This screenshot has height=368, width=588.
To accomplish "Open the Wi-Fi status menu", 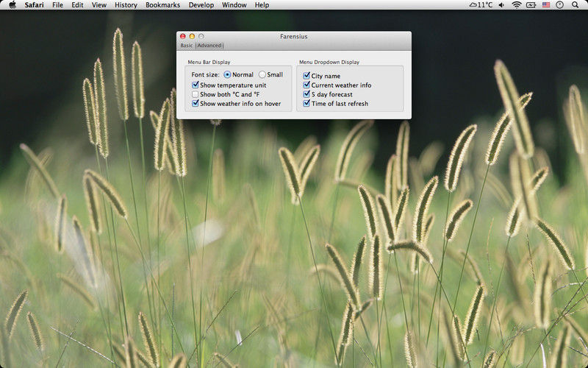I will click(517, 5).
